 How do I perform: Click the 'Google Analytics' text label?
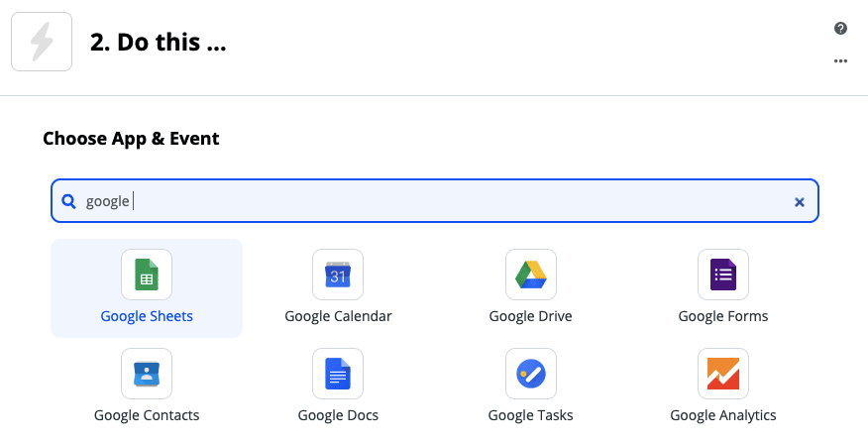(723, 415)
